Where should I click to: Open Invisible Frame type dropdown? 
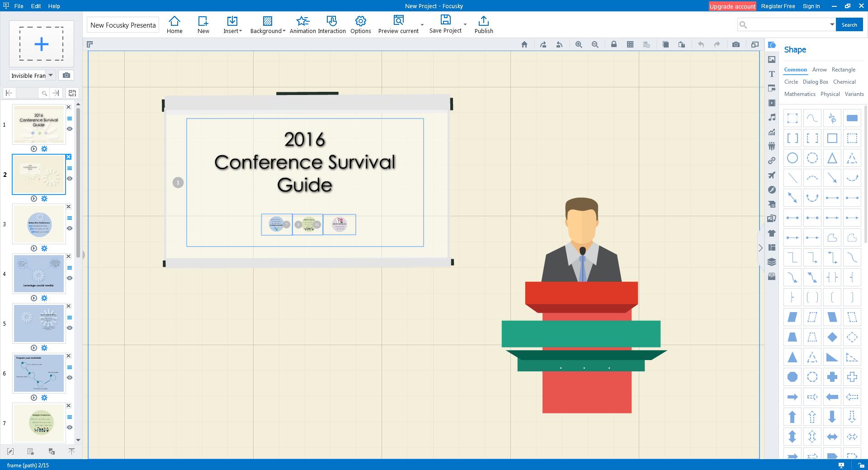tap(51, 75)
